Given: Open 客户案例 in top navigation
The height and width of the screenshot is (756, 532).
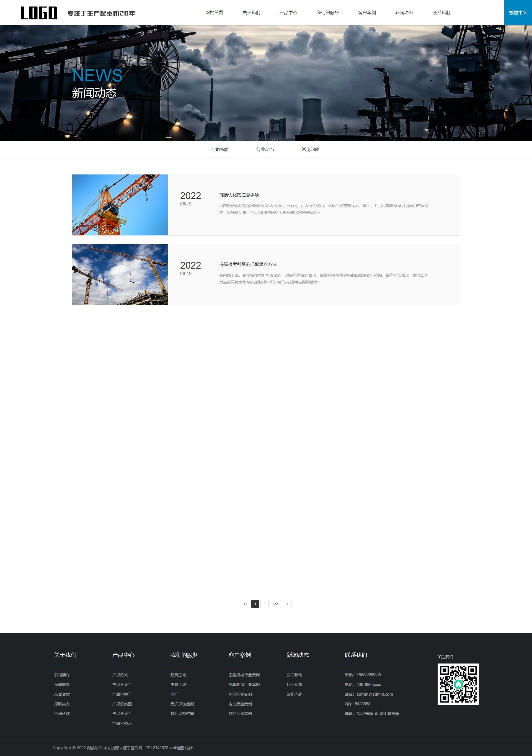Looking at the screenshot, I should (x=367, y=12).
